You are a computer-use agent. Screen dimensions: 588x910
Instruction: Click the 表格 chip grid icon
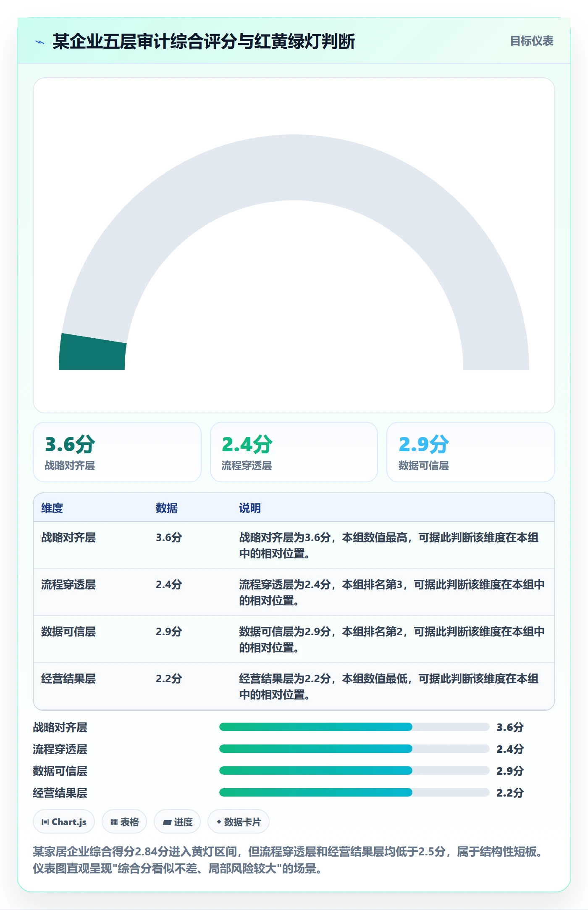(x=114, y=822)
